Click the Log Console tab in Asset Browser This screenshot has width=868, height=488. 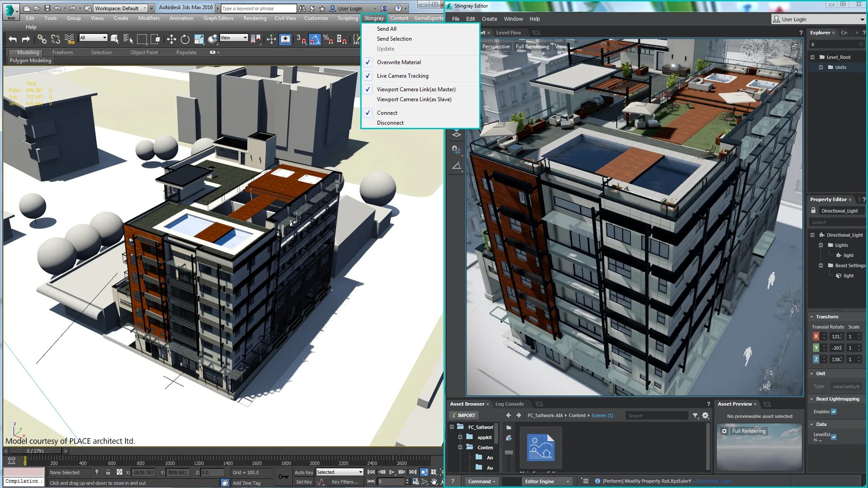509,404
